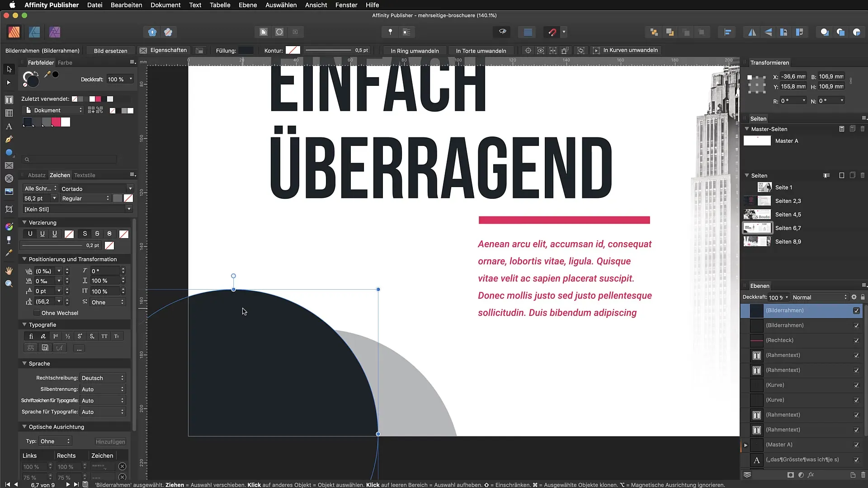This screenshot has height=488, width=868.
Task: Select the Frame Text tool
Action: point(9,100)
